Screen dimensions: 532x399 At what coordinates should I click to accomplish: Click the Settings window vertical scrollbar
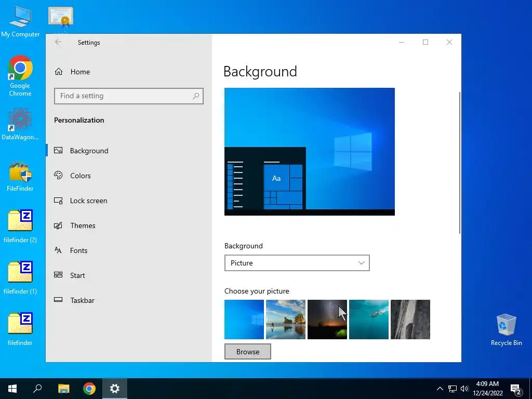460,163
